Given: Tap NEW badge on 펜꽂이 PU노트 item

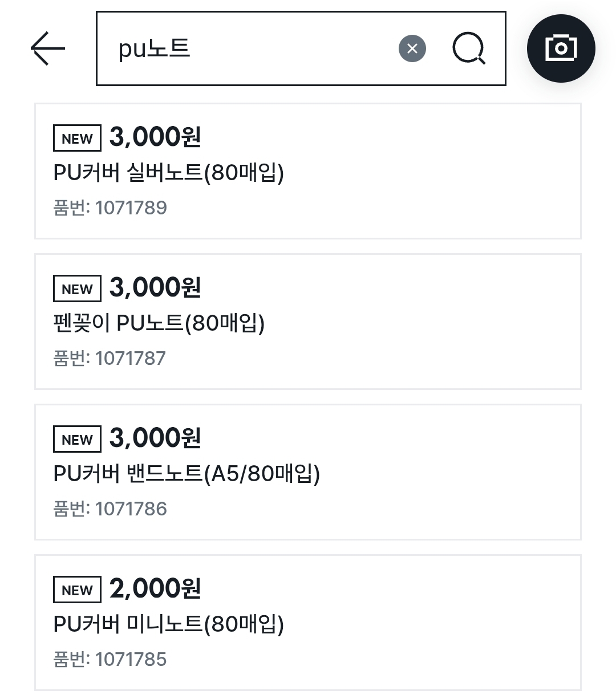Looking at the screenshot, I should tap(77, 289).
